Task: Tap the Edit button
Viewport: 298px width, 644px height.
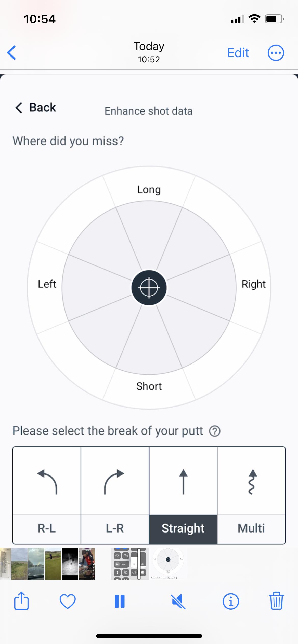Action: click(238, 53)
